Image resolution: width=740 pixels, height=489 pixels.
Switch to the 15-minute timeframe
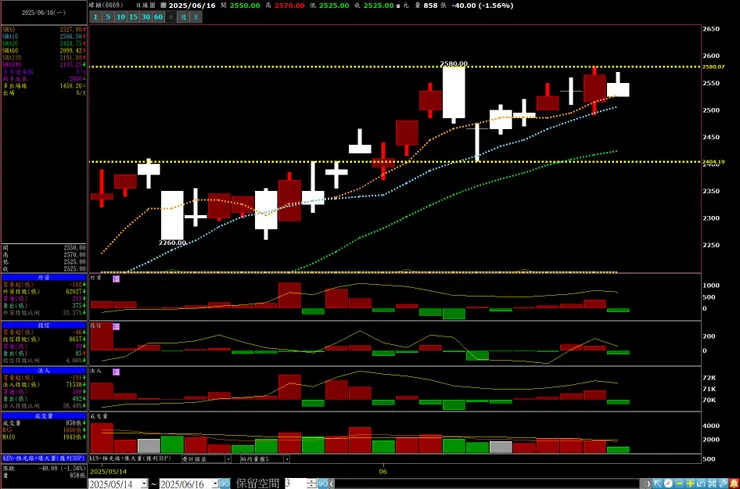(134, 17)
